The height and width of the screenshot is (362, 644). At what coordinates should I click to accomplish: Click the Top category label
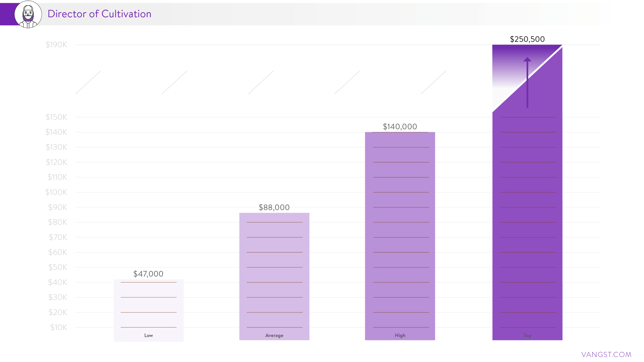coord(527,335)
